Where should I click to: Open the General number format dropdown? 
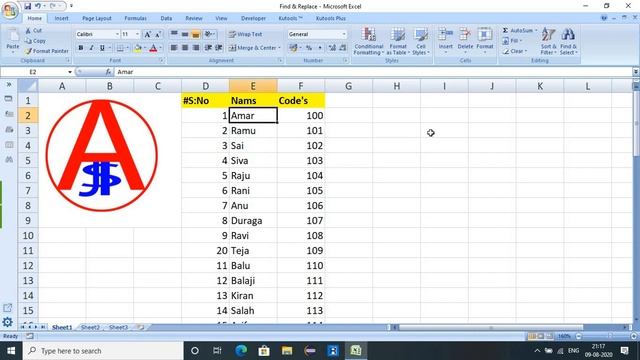tap(344, 34)
